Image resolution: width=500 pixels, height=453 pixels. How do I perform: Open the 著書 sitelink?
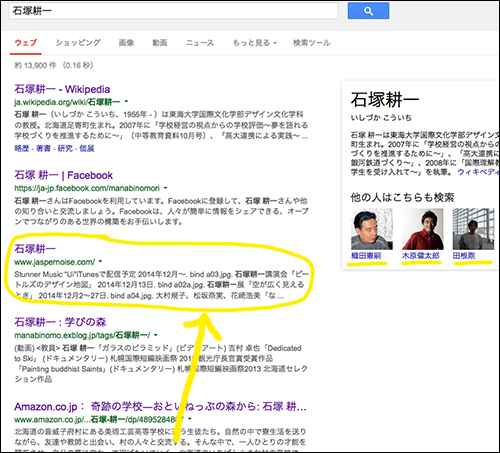(x=43, y=148)
